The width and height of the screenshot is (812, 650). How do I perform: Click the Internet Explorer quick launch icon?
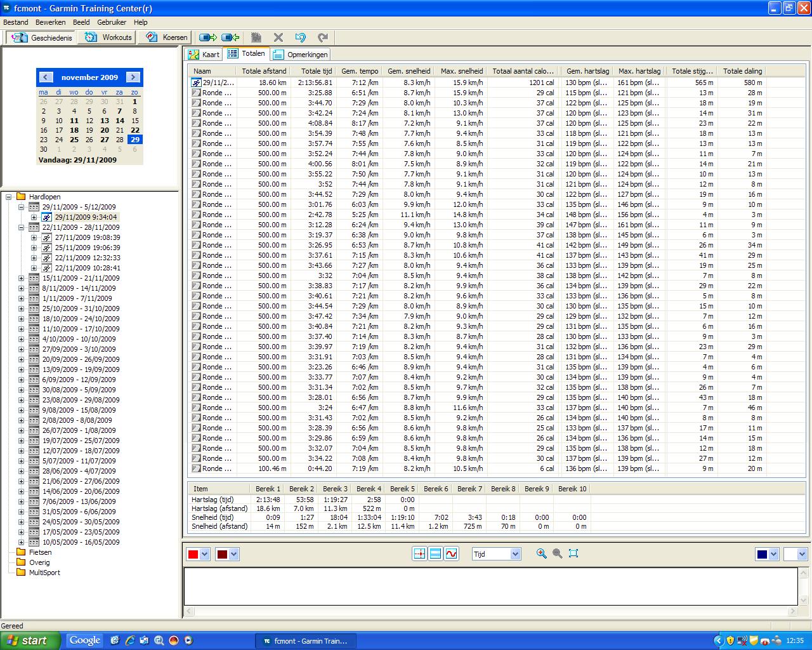[129, 640]
